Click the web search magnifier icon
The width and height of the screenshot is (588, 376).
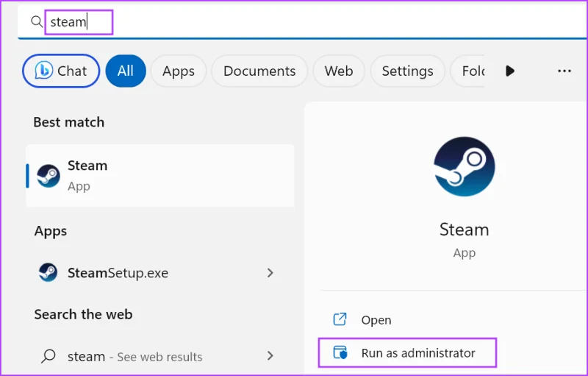pos(49,356)
